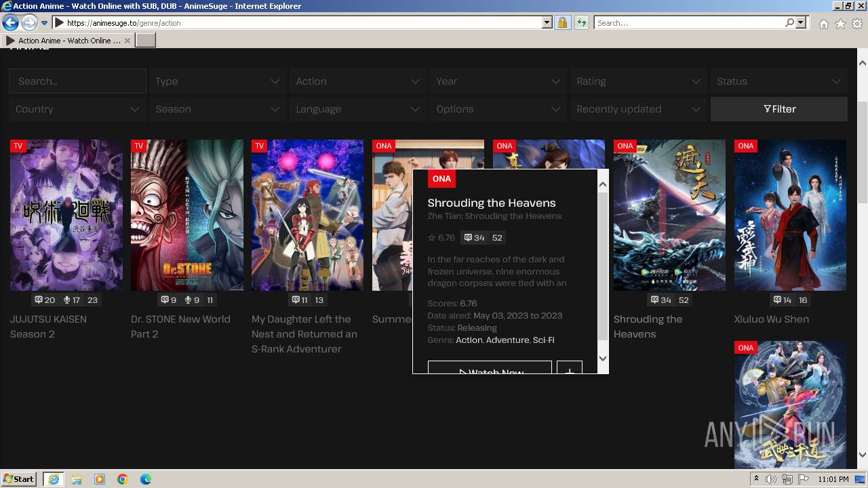Click dub microphone icon under Dr. STONE

188,300
